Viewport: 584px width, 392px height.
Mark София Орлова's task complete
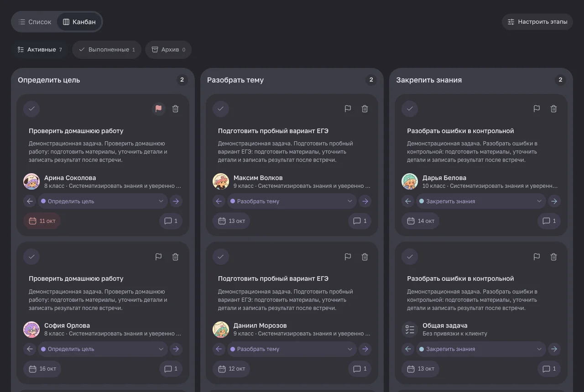[31, 257]
